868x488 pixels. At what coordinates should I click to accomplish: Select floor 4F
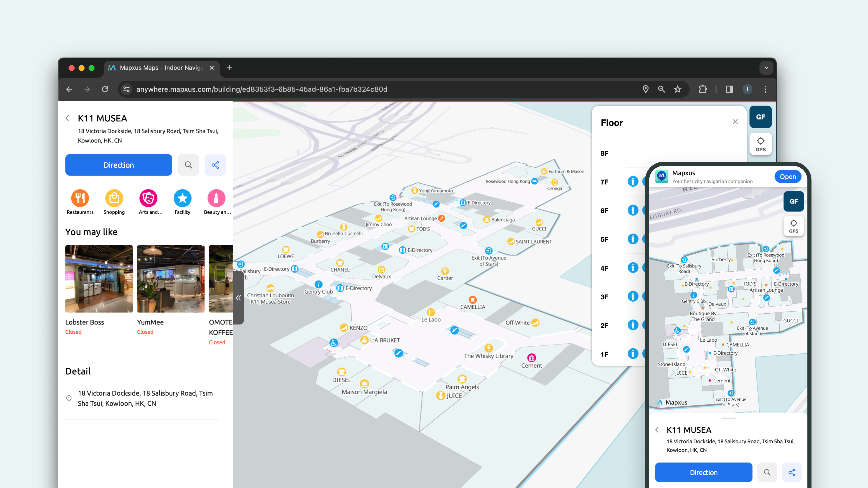pyautogui.click(x=604, y=268)
